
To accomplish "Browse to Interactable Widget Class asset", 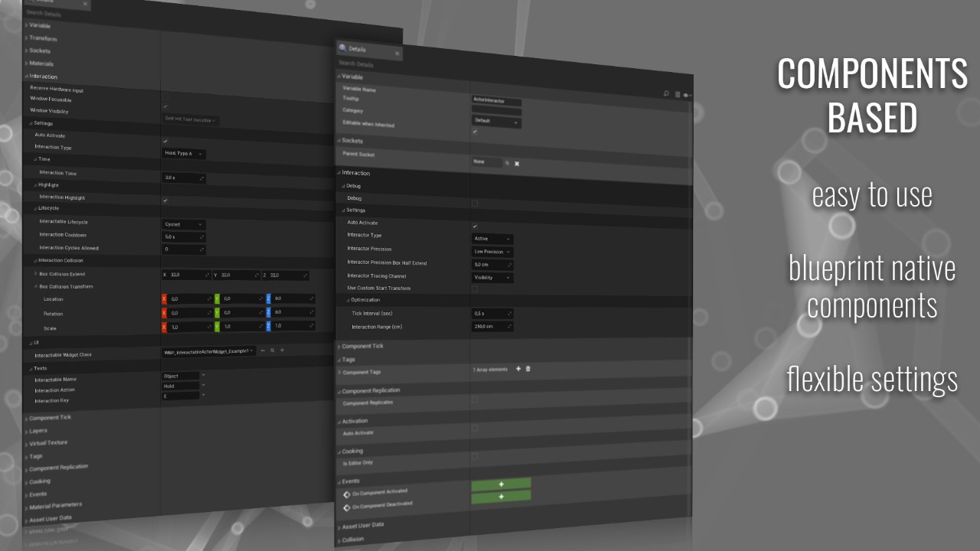I will [x=272, y=350].
